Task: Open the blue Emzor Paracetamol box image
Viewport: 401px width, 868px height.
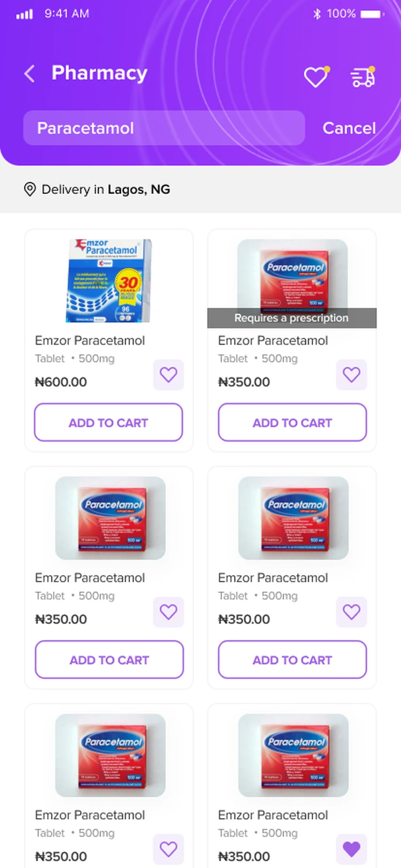Action: pos(109,281)
